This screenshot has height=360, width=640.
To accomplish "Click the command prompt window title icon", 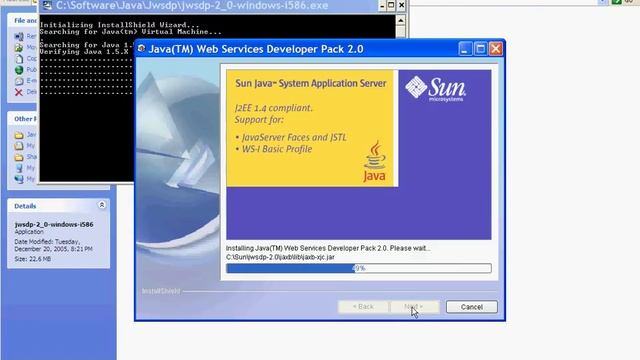I will pos(47,5).
